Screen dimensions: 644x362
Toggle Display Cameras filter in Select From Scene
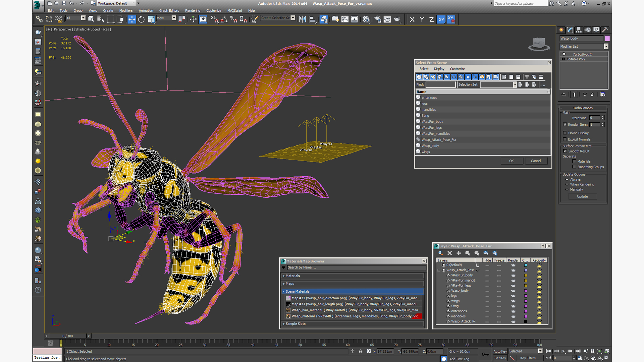[x=440, y=77]
